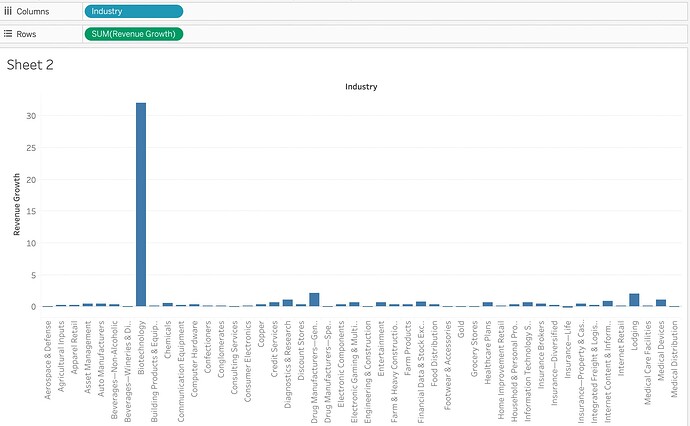Select the green SUM(Revenue Growth) pill
The image size is (690, 426).
pyautogui.click(x=135, y=34)
